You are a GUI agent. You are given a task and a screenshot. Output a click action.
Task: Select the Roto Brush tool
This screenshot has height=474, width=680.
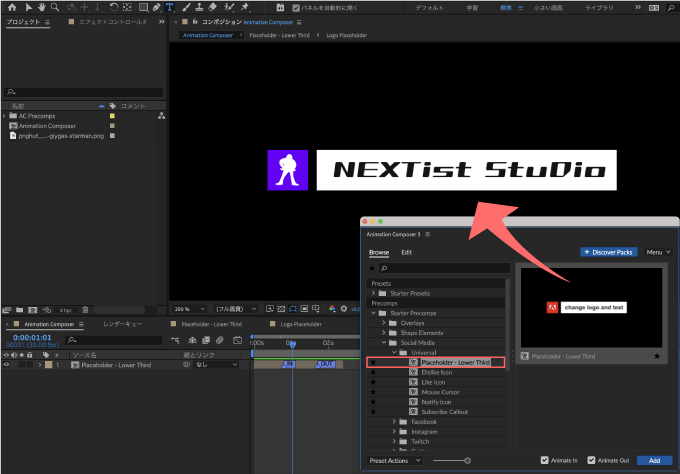point(229,7)
